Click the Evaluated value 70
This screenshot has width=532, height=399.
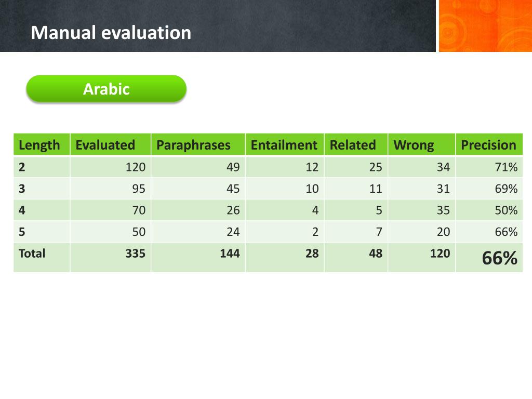click(x=139, y=210)
